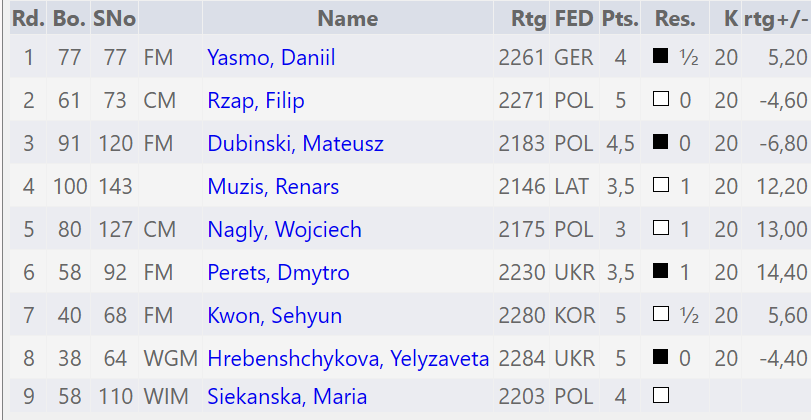Click black piece icon in round 8

tap(660, 356)
